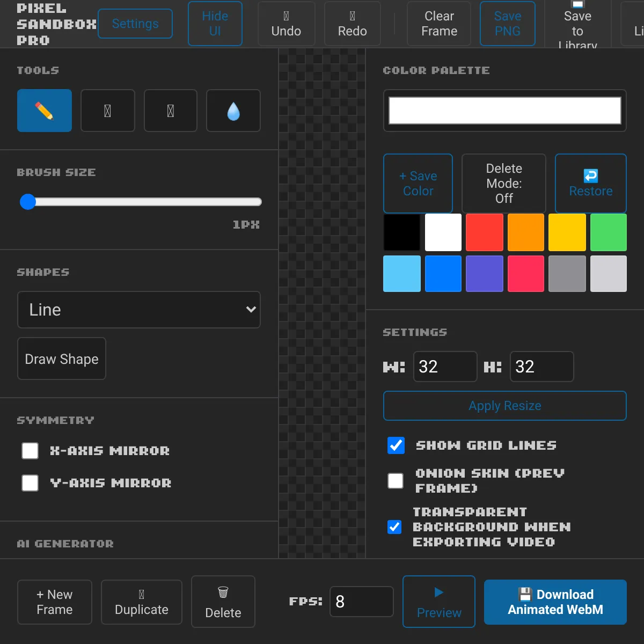The width and height of the screenshot is (644, 644).
Task: Click Draw Shape button
Action: click(x=62, y=358)
